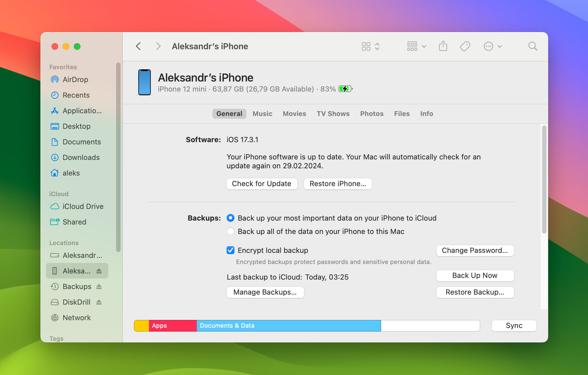Open Documents folder in the sidebar
Screen dimensions: 588x375
point(77,142)
